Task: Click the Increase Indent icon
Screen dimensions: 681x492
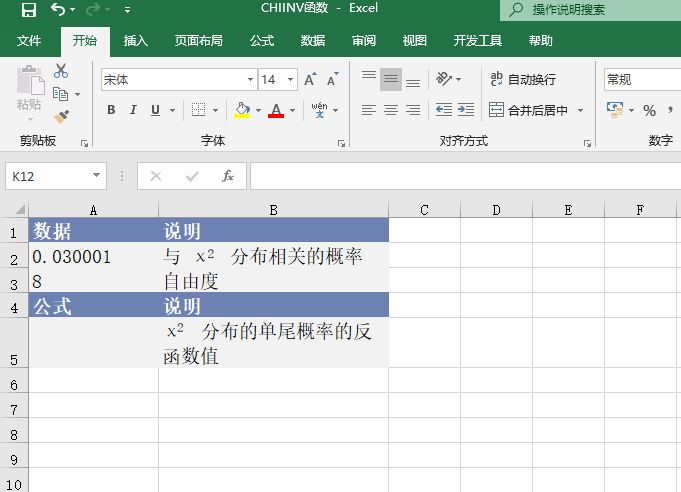Action: (467, 110)
